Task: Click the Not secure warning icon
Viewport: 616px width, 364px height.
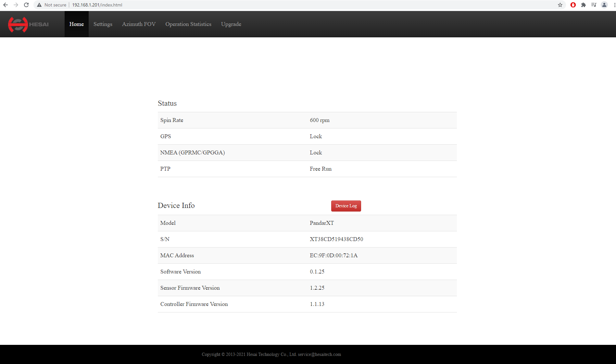Action: click(x=39, y=5)
